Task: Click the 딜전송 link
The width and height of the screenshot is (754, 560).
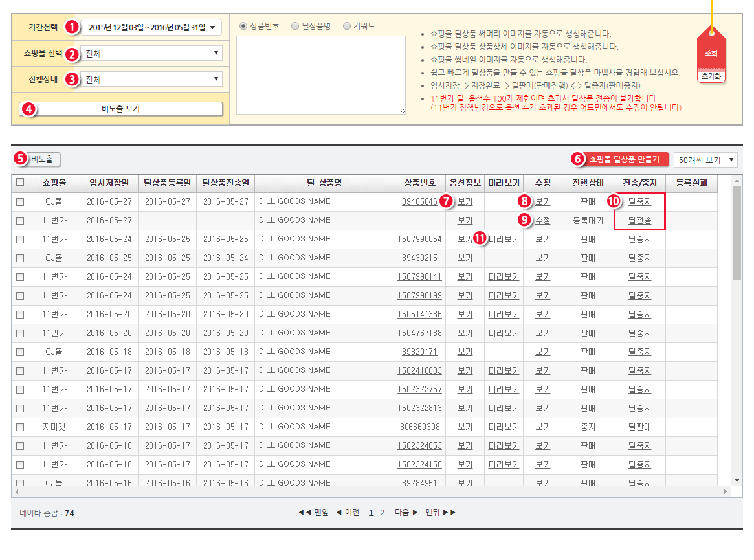Action: pos(639,220)
